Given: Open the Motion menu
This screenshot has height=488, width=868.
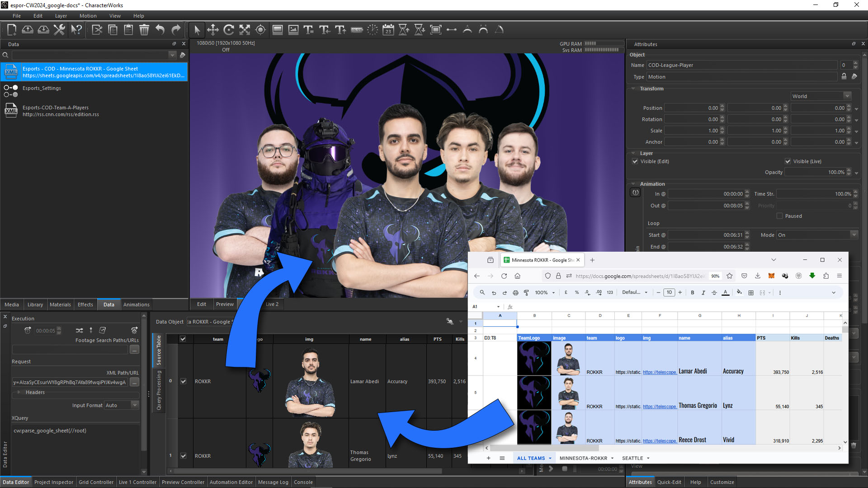Looking at the screenshot, I should (88, 16).
